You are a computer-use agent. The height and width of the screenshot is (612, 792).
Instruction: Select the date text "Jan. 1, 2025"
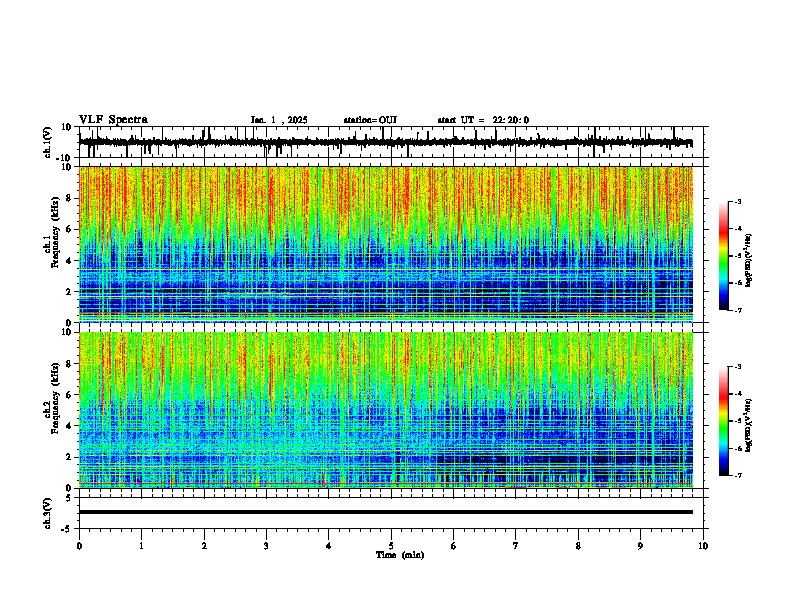(279, 120)
